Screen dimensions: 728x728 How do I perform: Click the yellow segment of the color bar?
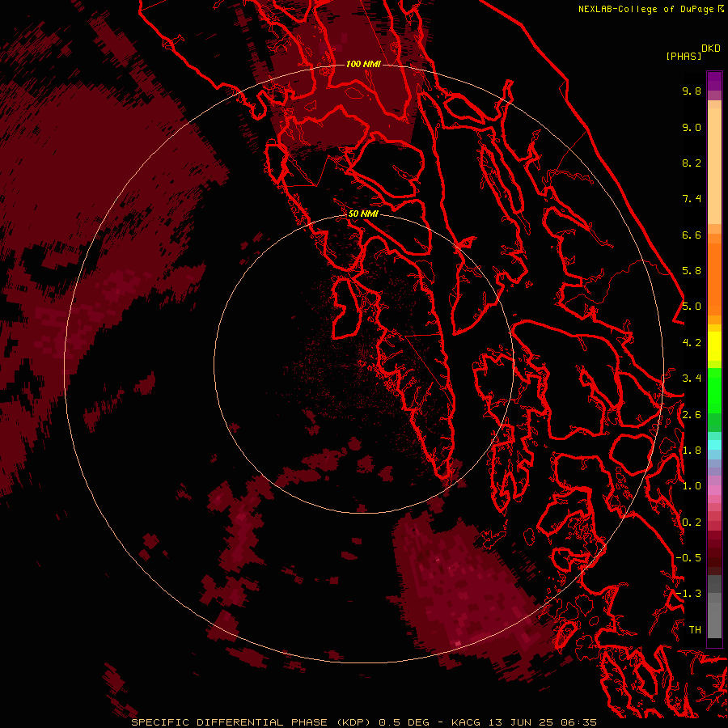714,346
